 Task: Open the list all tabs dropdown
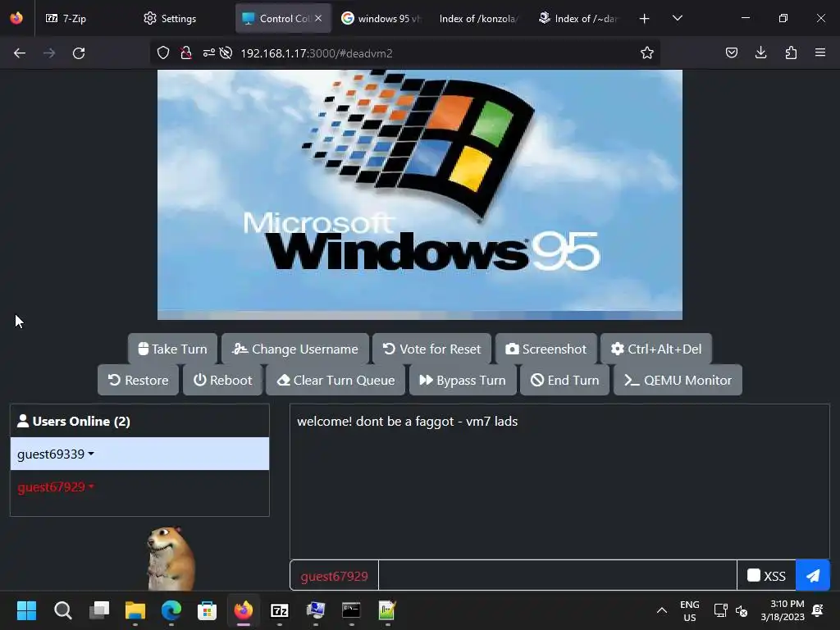[x=677, y=18]
